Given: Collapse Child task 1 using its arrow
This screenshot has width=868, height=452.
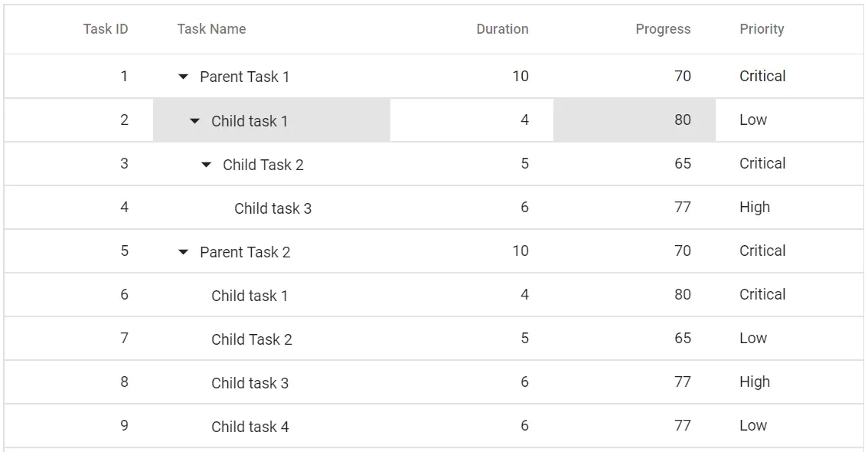Looking at the screenshot, I should [194, 120].
